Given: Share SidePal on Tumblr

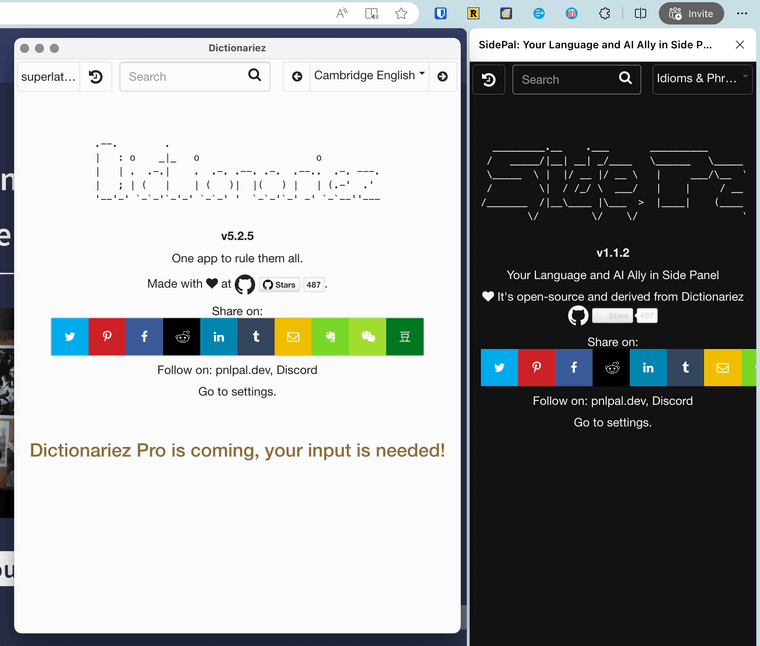Looking at the screenshot, I should tap(685, 368).
